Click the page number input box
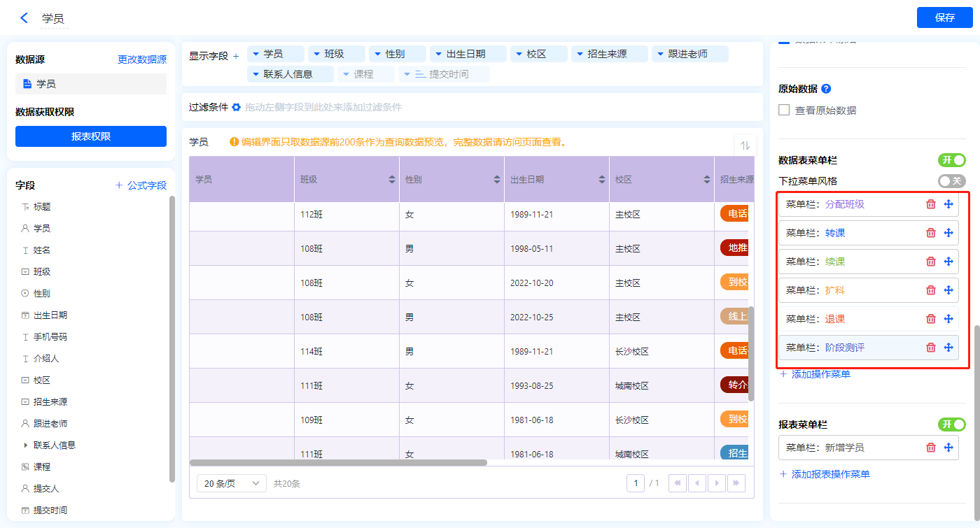Screen dimensions: 980x528 (x=635, y=483)
